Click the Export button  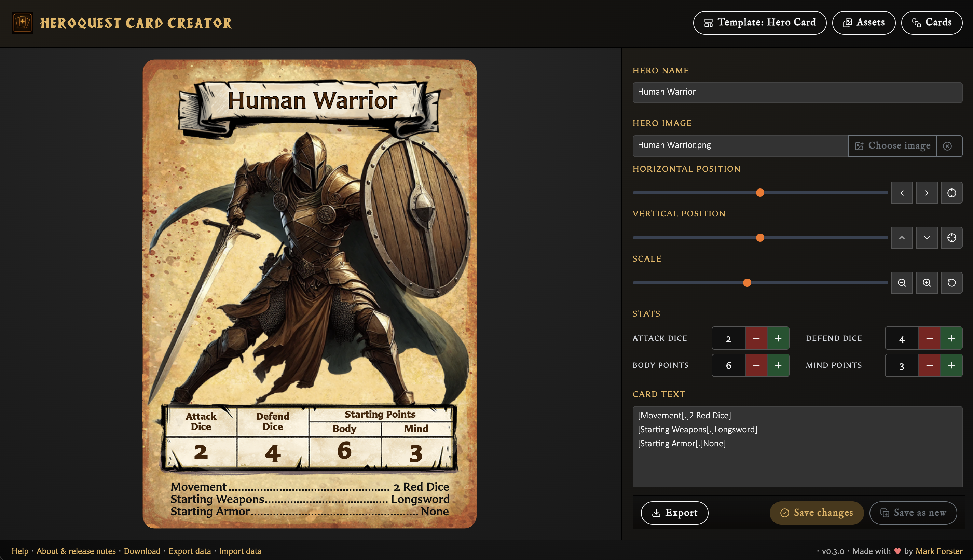674,513
